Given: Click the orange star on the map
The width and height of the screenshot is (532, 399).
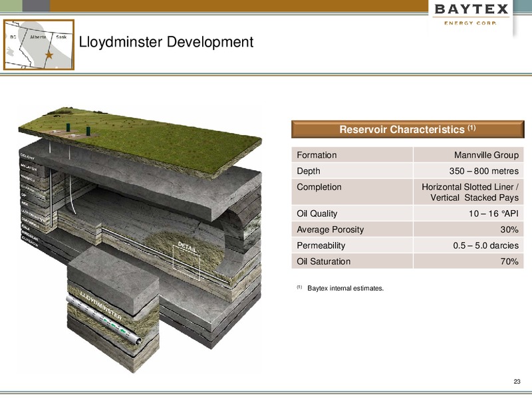Looking at the screenshot, I should point(49,55).
